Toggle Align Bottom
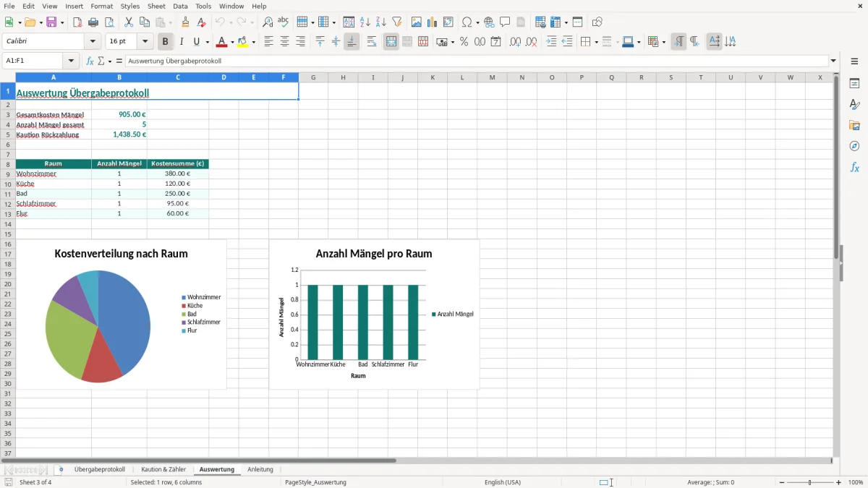The image size is (868, 488). pos(352,42)
